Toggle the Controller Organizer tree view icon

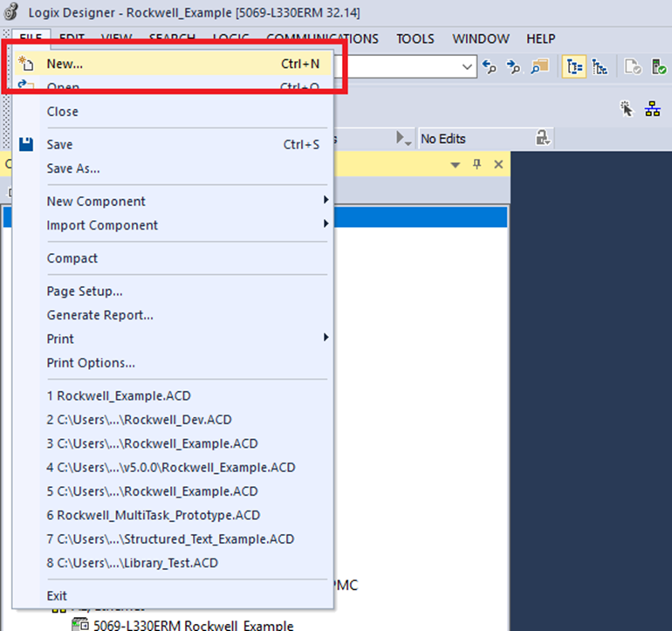point(573,67)
